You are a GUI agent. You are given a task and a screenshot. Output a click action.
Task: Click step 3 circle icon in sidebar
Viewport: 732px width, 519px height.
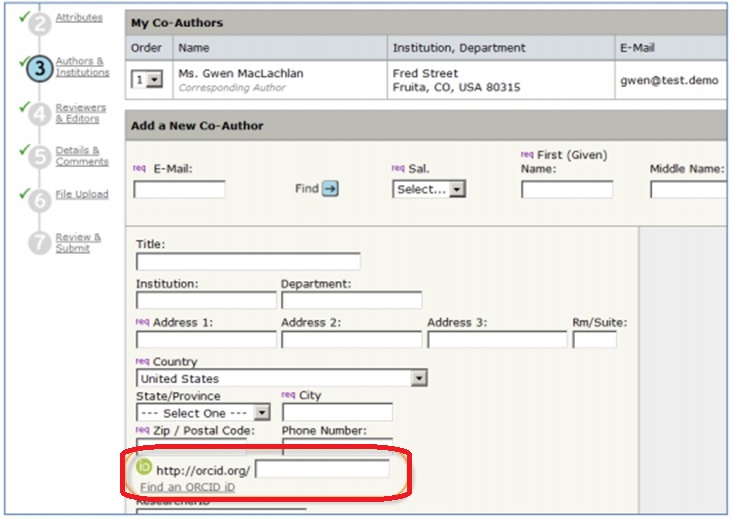(x=37, y=69)
